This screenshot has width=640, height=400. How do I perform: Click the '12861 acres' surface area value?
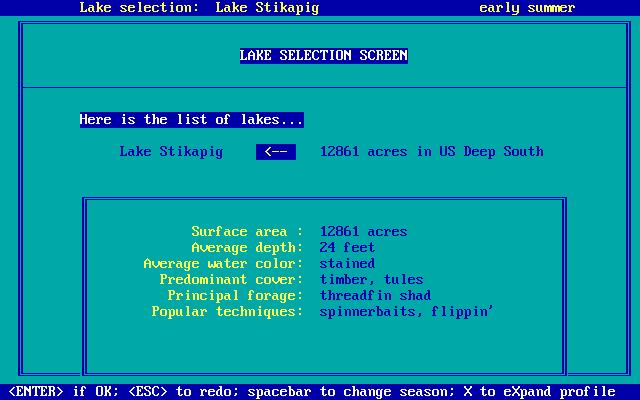[x=363, y=232]
